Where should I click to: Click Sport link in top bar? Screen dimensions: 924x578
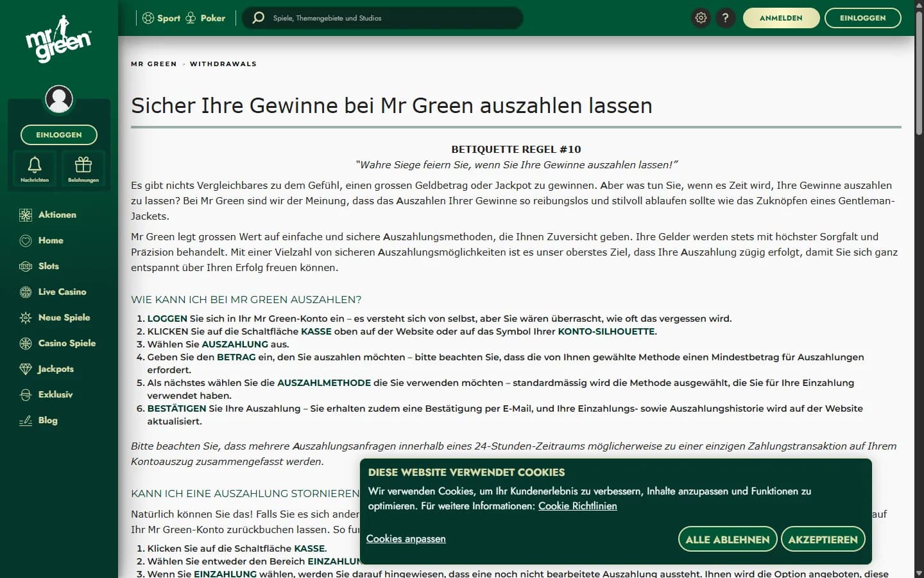(169, 18)
